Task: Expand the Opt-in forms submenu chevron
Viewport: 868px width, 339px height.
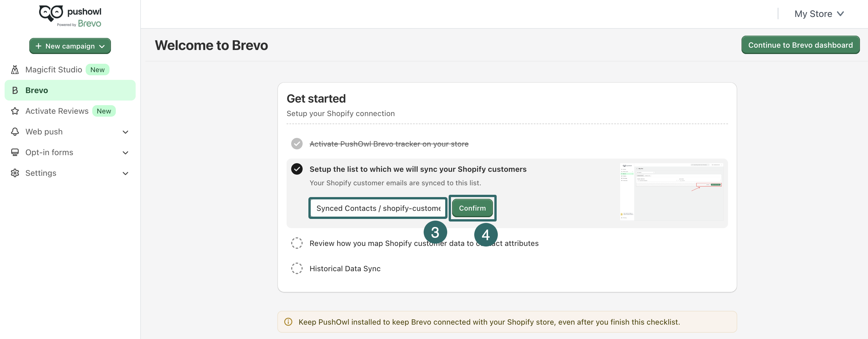Action: (125, 153)
